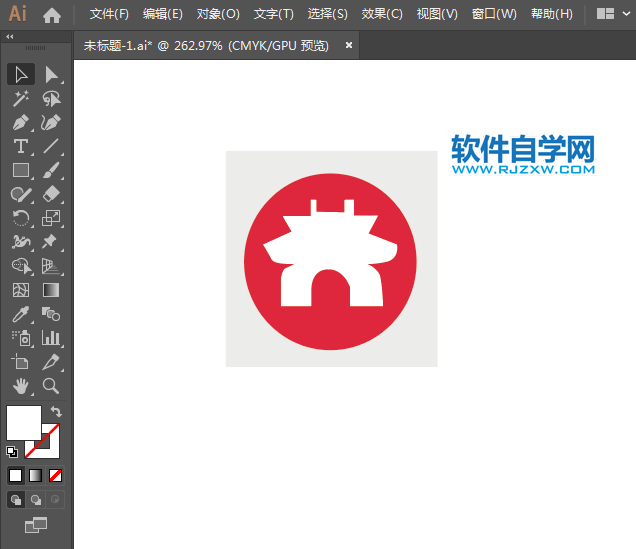Image resolution: width=636 pixels, height=549 pixels.
Task: Select the Width (warp) tool
Action: pos(21,242)
